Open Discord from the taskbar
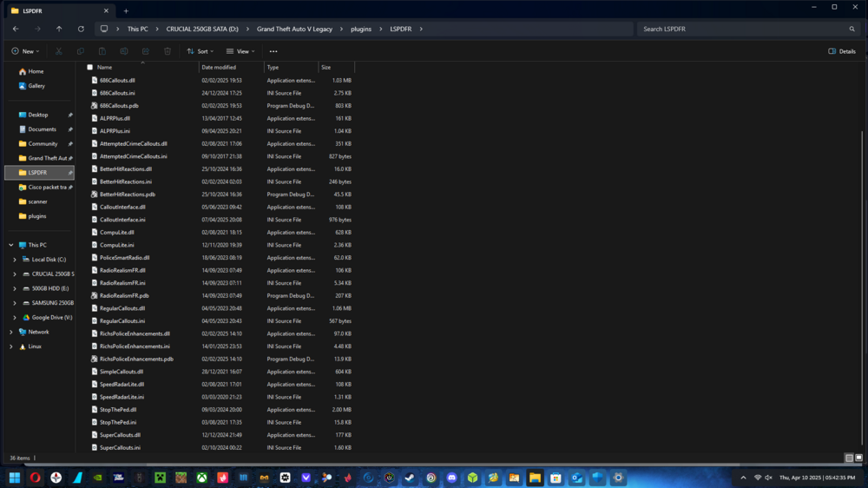The width and height of the screenshot is (868, 488). coord(451,478)
